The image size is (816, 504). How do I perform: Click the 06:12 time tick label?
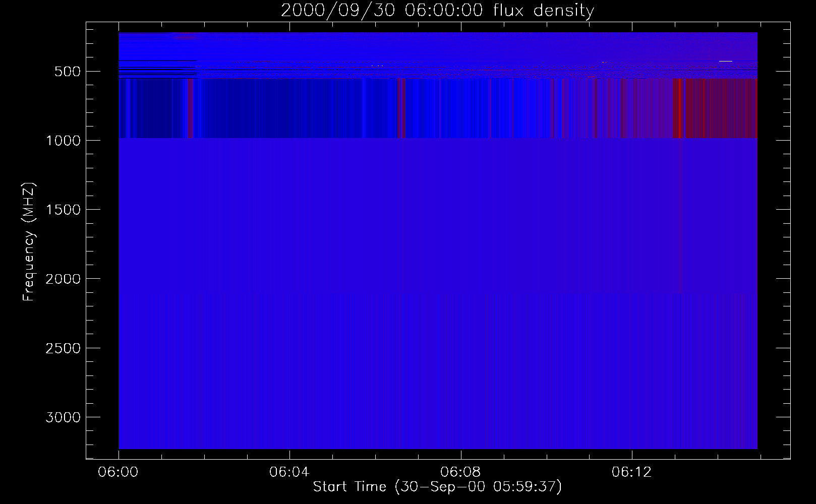pos(631,472)
